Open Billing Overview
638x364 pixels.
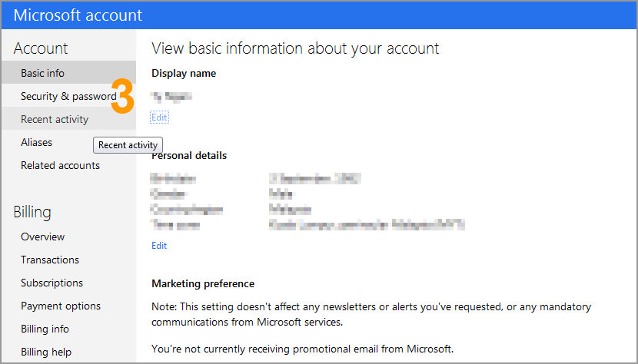click(x=43, y=237)
